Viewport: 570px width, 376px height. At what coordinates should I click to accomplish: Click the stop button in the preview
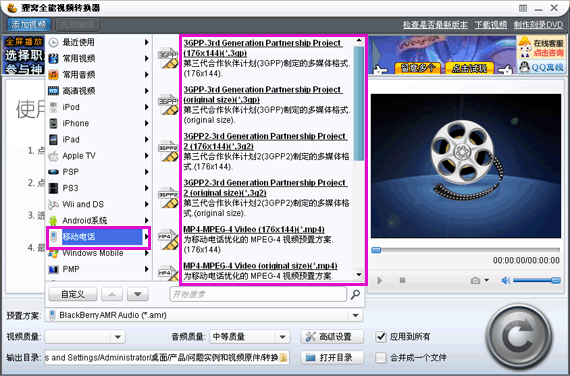402,280
